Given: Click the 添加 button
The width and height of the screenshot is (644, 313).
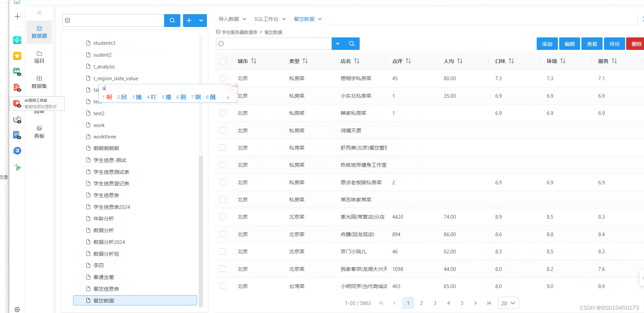Looking at the screenshot, I should tap(547, 43).
